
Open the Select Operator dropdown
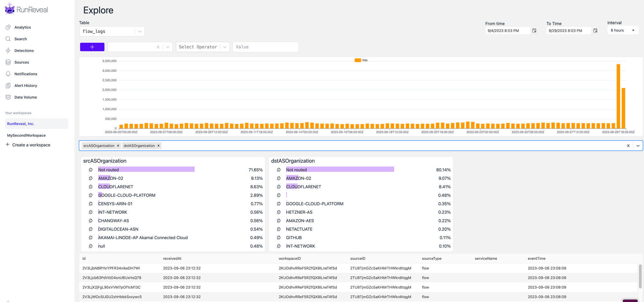point(202,47)
